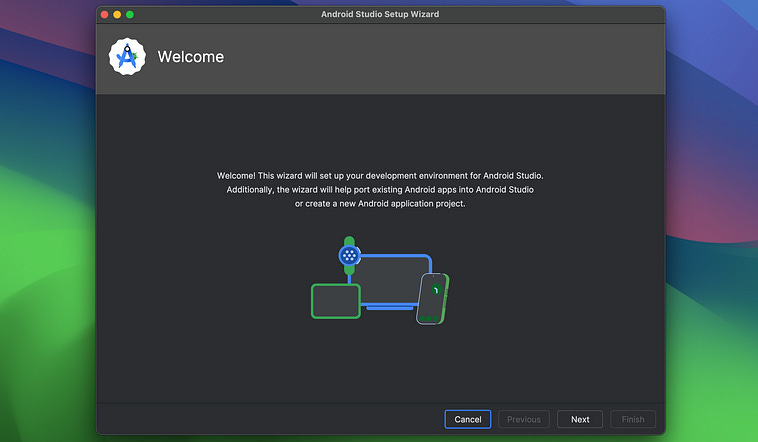Click the line 'or create a new Android application project.'

[380, 204]
